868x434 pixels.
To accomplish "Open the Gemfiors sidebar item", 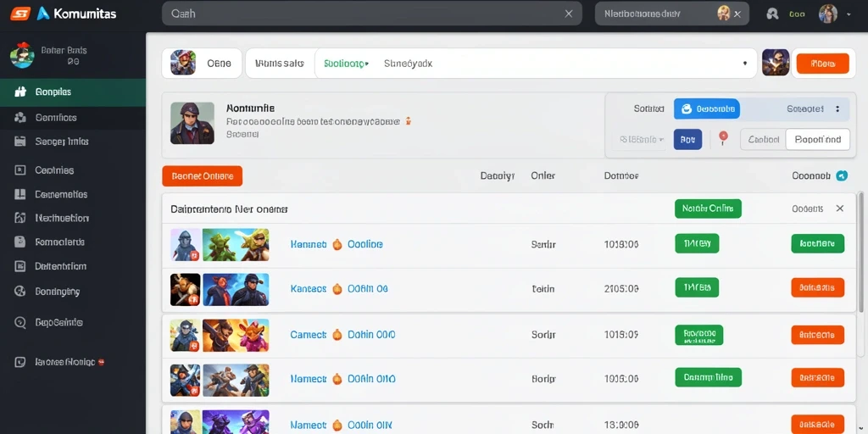I will (73, 117).
